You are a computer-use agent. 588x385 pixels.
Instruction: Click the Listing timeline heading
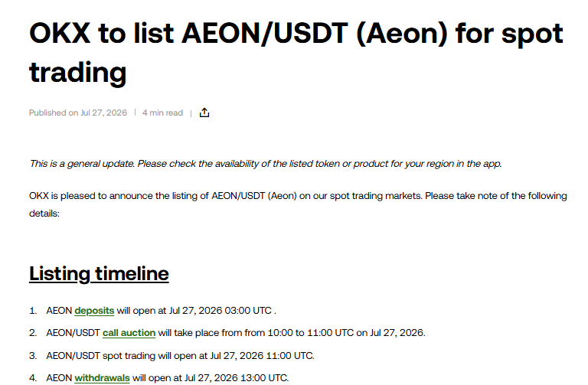[99, 274]
